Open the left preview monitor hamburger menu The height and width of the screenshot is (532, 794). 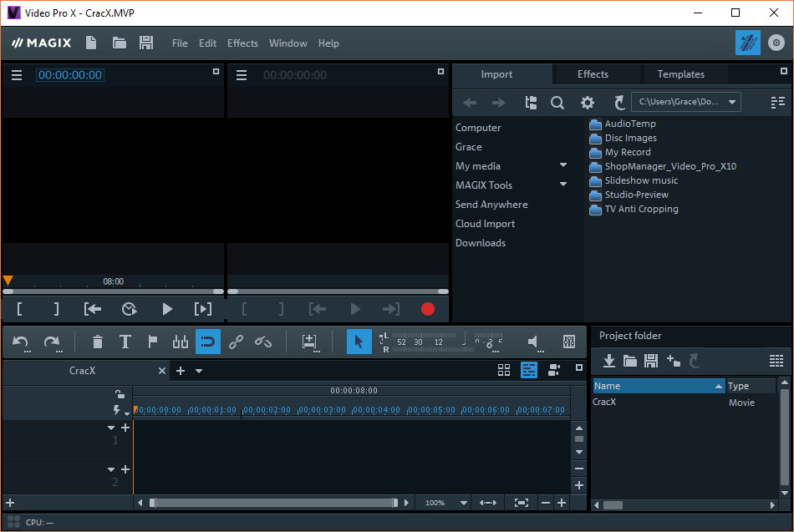pos(17,75)
